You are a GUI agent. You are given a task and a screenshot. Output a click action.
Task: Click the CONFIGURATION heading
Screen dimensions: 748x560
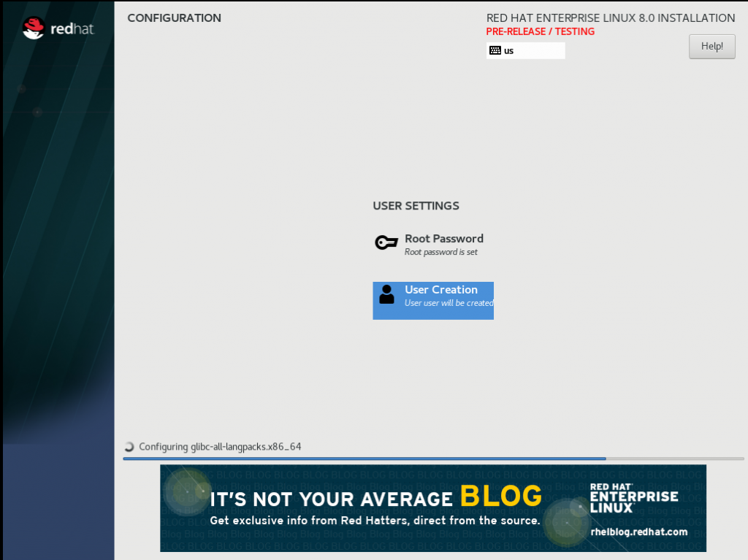point(174,18)
